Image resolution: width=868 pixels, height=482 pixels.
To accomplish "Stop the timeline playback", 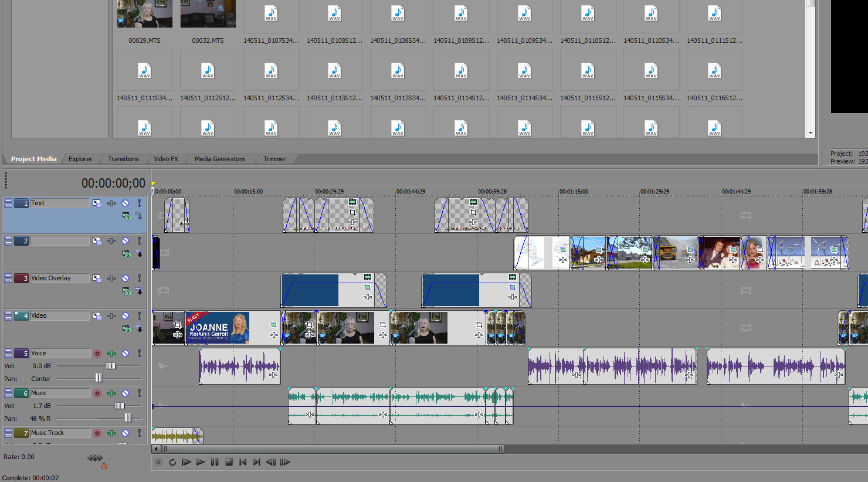I will pyautogui.click(x=229, y=462).
